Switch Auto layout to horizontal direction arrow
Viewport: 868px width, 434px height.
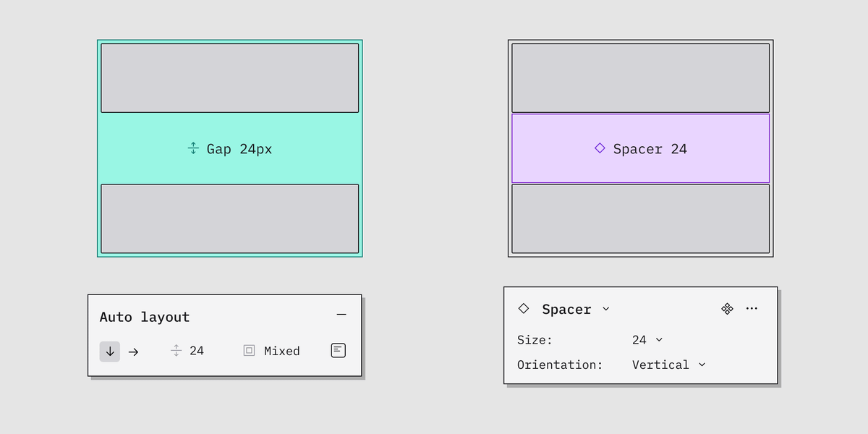pyautogui.click(x=134, y=352)
